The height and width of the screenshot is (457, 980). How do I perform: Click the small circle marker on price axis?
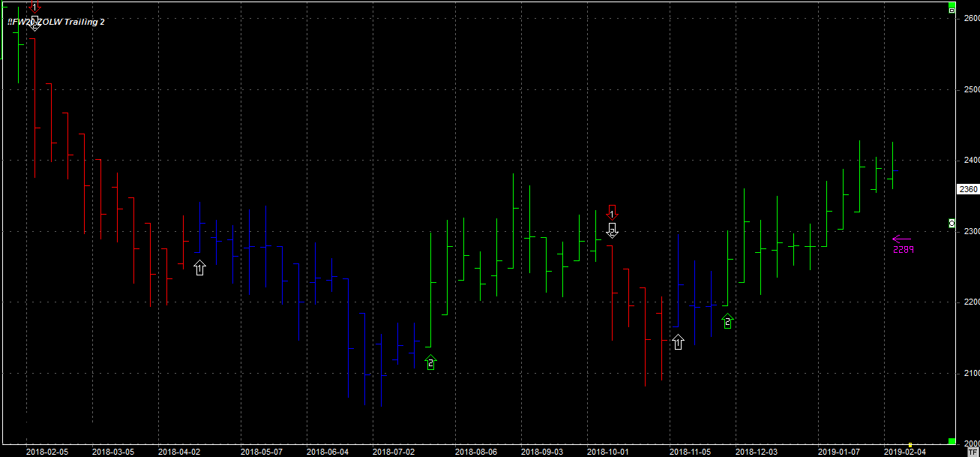[952, 223]
